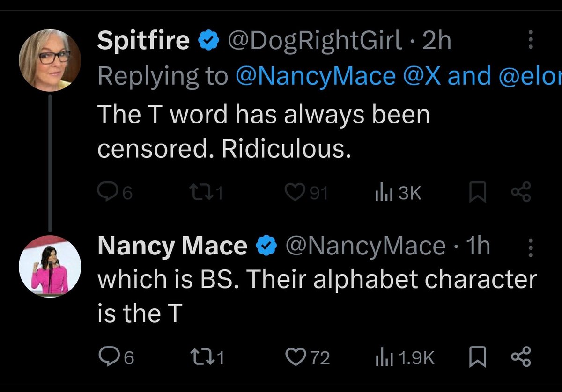Click the @DogRightGirl handle
Image resolution: width=562 pixels, height=392 pixels.
(x=314, y=42)
